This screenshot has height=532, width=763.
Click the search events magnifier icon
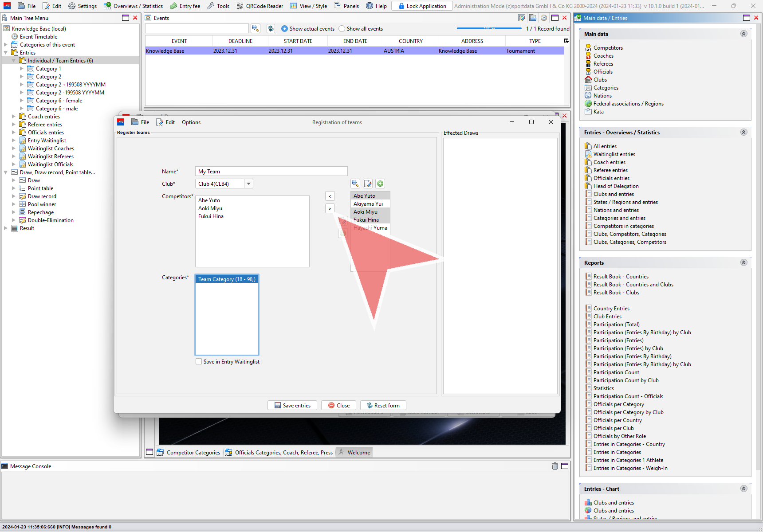255,28
